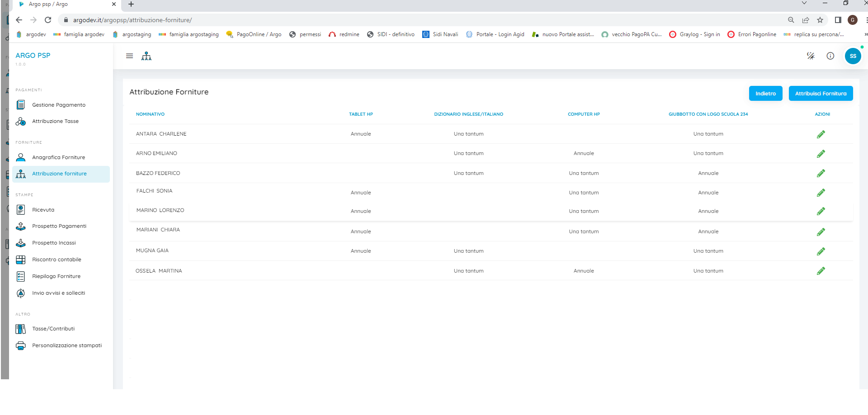This screenshot has width=868, height=415.
Task: Open the hamburger menu icon
Action: 129,56
